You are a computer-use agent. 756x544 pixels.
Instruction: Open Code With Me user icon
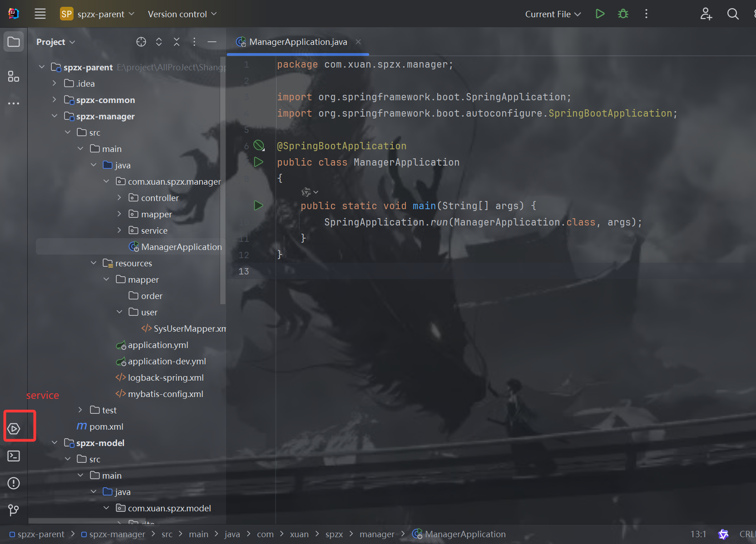[706, 14]
